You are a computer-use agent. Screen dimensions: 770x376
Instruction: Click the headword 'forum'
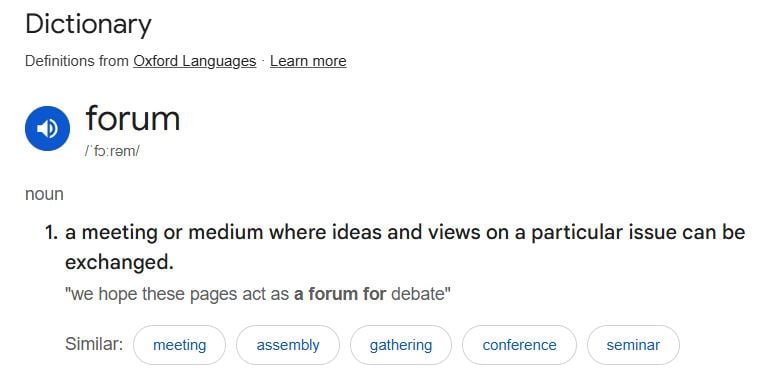(x=133, y=118)
